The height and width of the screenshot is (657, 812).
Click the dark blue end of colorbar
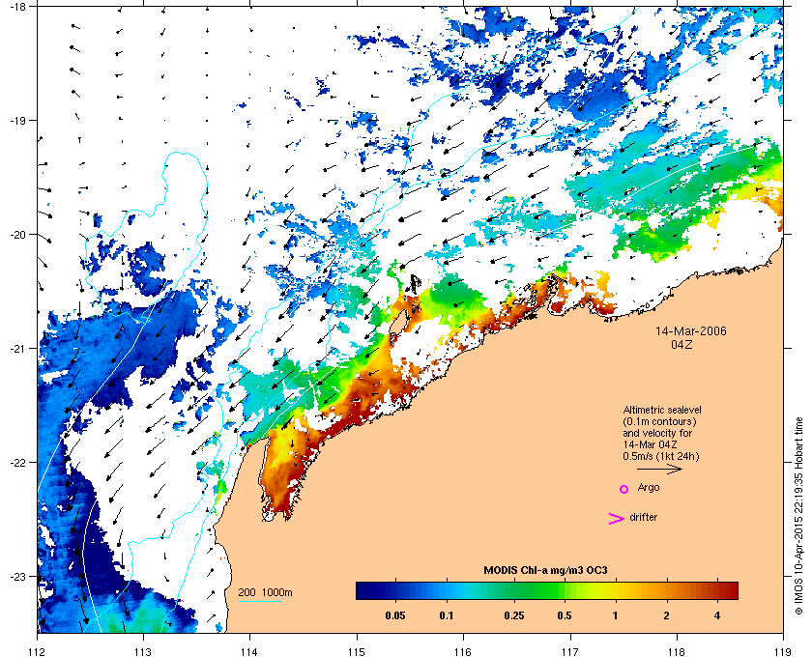tap(363, 590)
